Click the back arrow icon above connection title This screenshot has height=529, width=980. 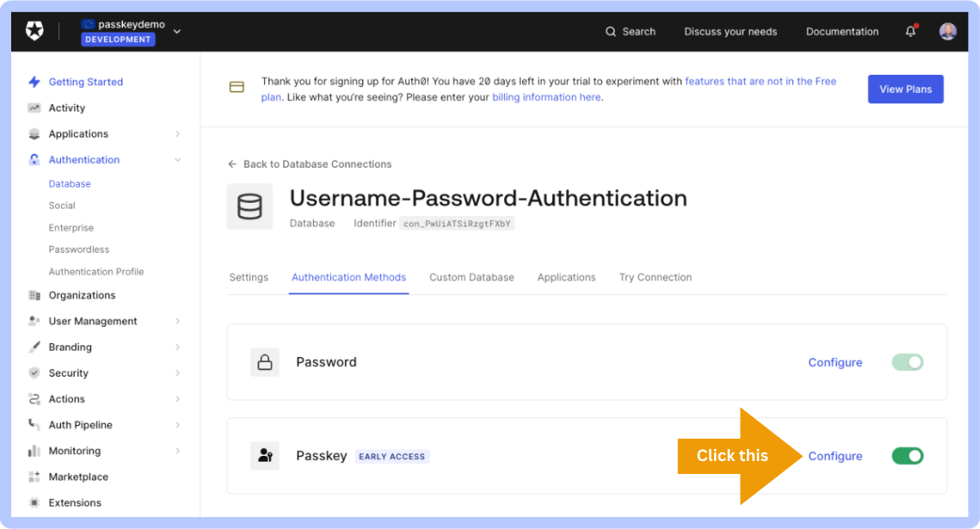(232, 164)
